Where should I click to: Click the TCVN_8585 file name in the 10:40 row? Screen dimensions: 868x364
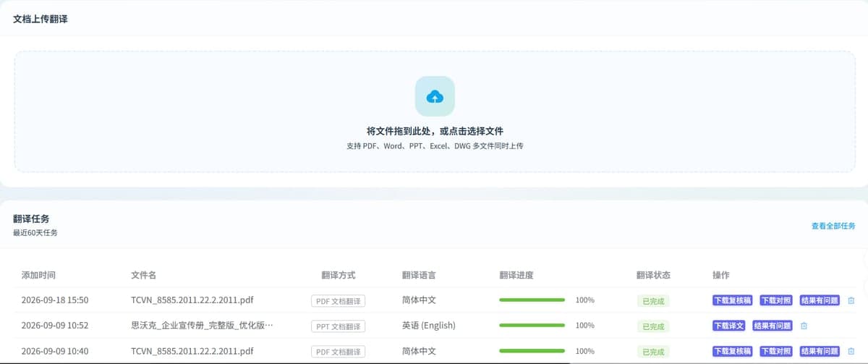(192, 351)
